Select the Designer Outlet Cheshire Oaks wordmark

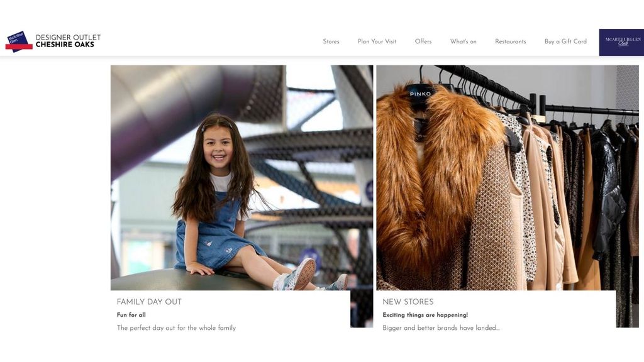68,40
